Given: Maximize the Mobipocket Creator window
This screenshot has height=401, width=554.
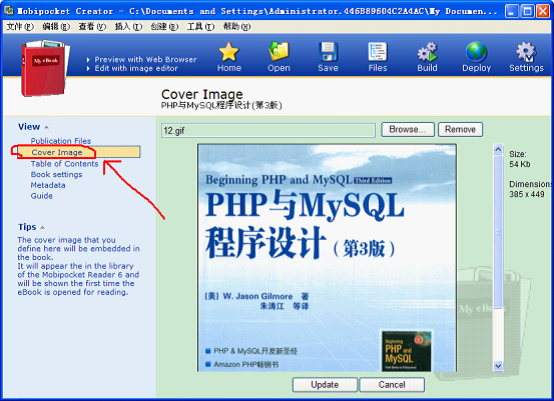Looking at the screenshot, I should click(528, 11).
